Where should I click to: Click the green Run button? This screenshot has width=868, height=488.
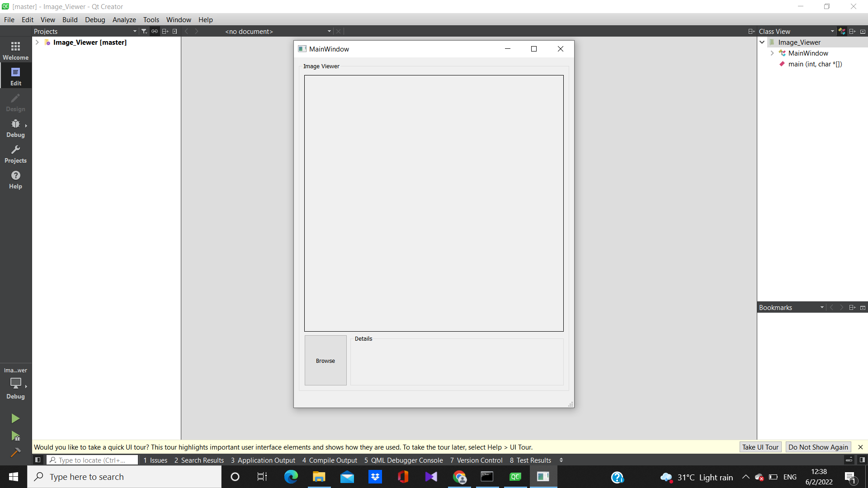click(x=15, y=418)
